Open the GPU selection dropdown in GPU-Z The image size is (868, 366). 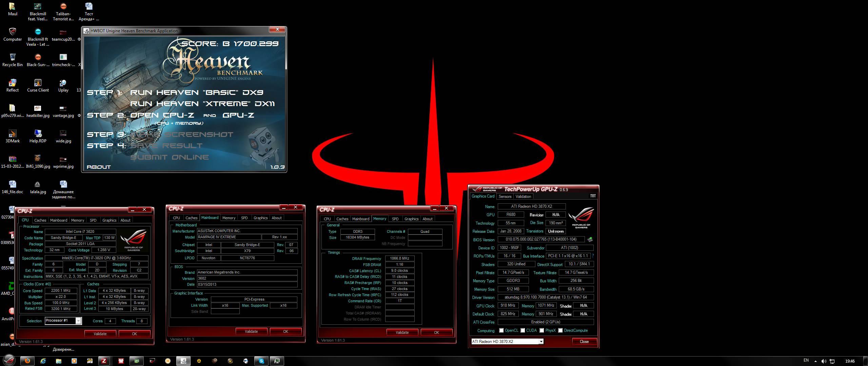point(541,342)
